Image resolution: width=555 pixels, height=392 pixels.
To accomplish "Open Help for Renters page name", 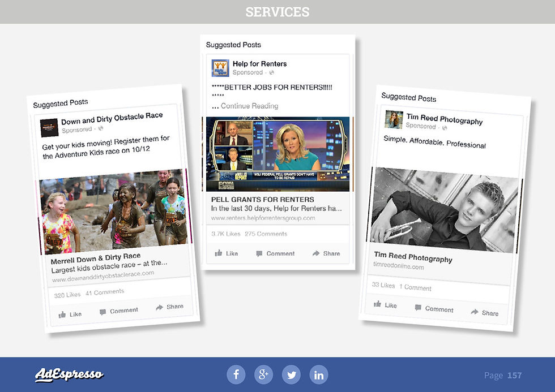I will pyautogui.click(x=259, y=63).
